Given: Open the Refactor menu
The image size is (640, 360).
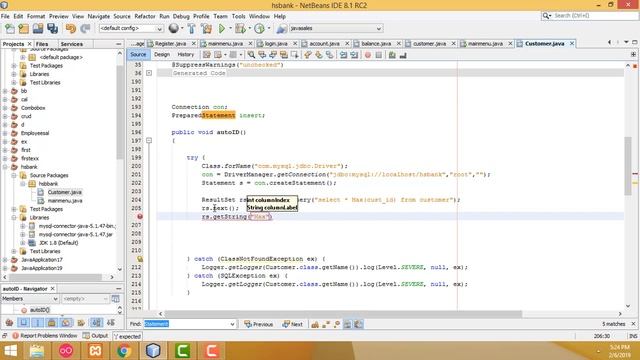Looking at the screenshot, I should tap(144, 16).
